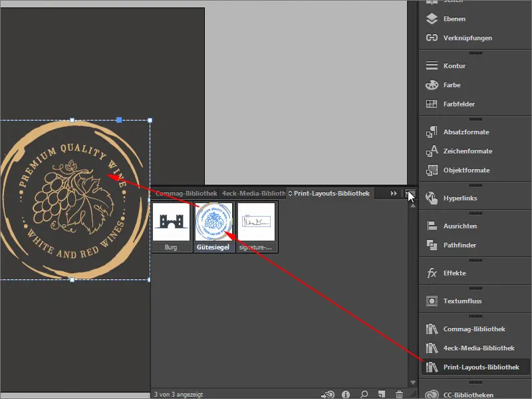This screenshot has width=532, height=399.
Task: Open the Ausrichten align panel icon
Action: [432, 226]
